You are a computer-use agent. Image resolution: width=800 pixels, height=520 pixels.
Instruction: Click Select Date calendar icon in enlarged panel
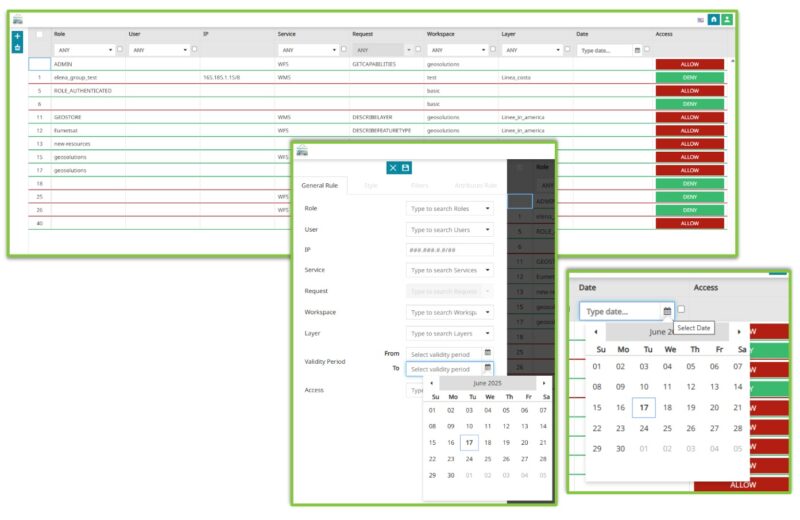click(667, 311)
